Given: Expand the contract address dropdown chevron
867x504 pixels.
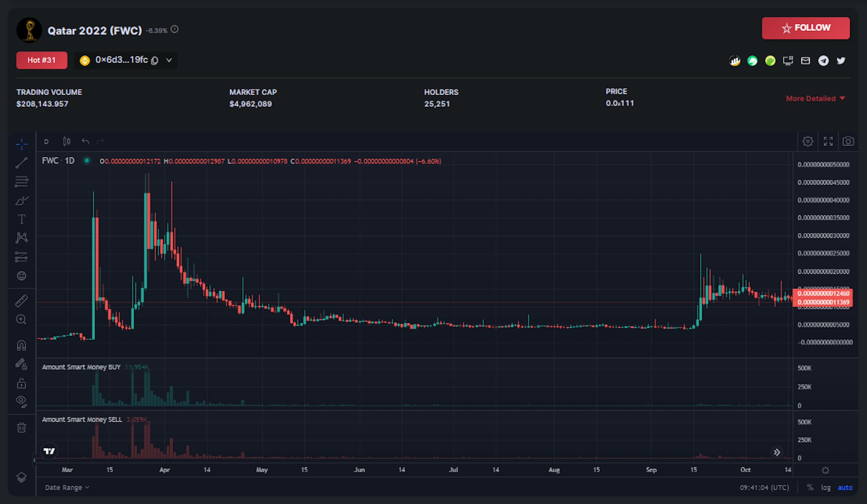Looking at the screenshot, I should coord(169,60).
